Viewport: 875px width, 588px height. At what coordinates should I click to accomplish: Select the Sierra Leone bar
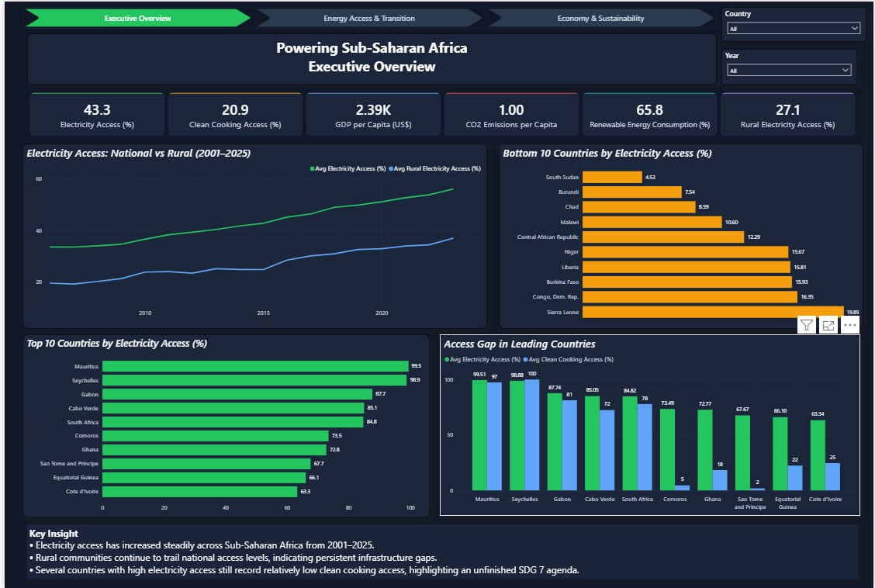(x=713, y=312)
